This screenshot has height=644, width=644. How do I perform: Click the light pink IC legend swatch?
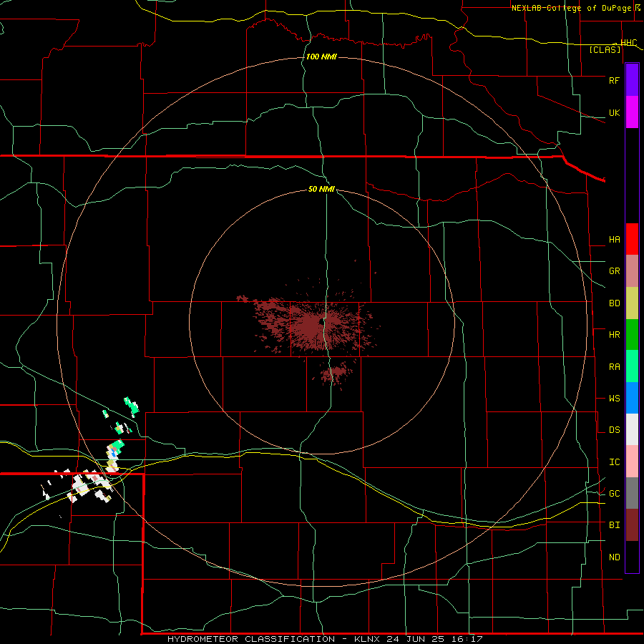(632, 462)
